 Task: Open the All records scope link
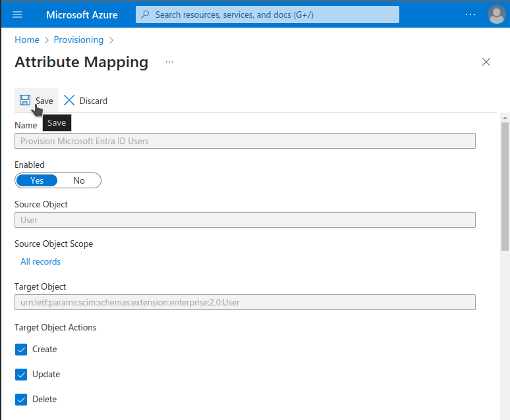[x=40, y=262]
